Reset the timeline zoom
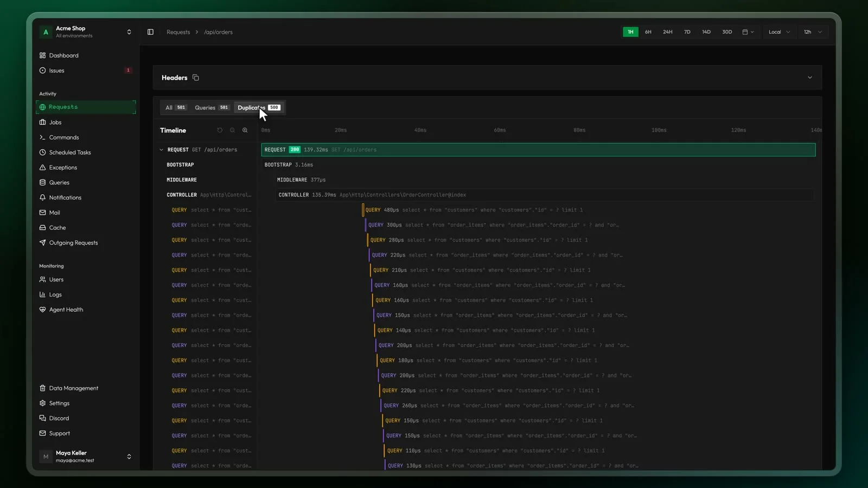 pos(220,130)
